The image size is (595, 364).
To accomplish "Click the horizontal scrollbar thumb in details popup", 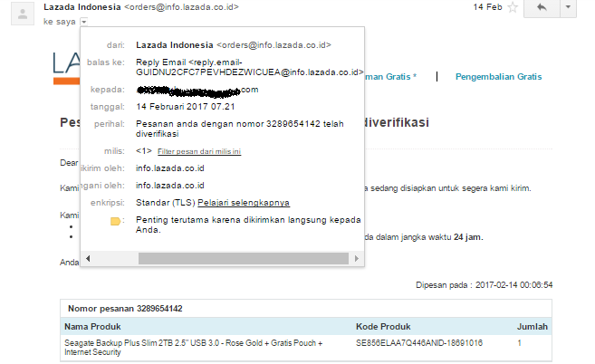I will coord(244,258).
